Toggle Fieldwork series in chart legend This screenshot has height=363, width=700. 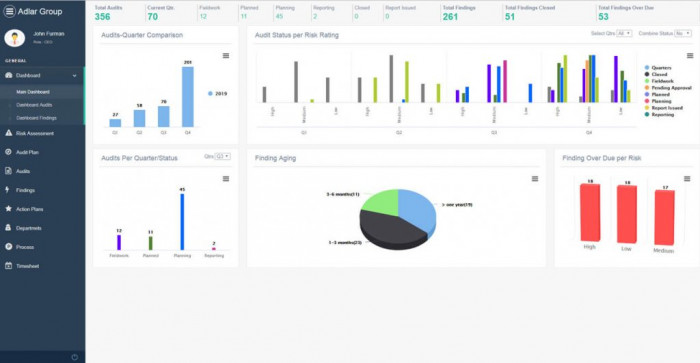click(659, 81)
